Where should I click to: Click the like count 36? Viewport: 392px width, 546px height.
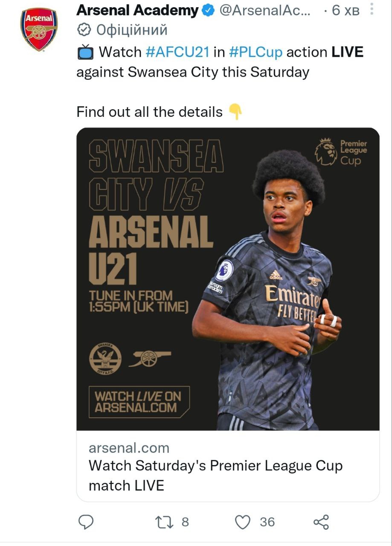click(x=267, y=522)
